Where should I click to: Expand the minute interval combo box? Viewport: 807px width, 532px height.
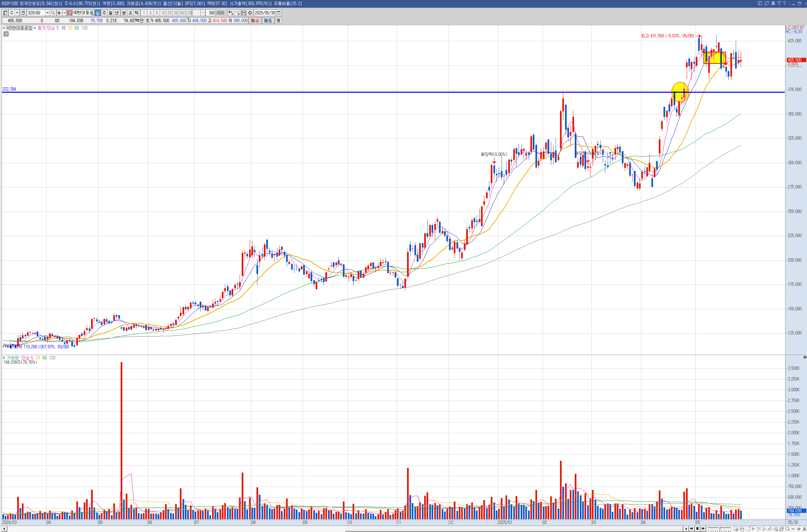tap(203, 13)
